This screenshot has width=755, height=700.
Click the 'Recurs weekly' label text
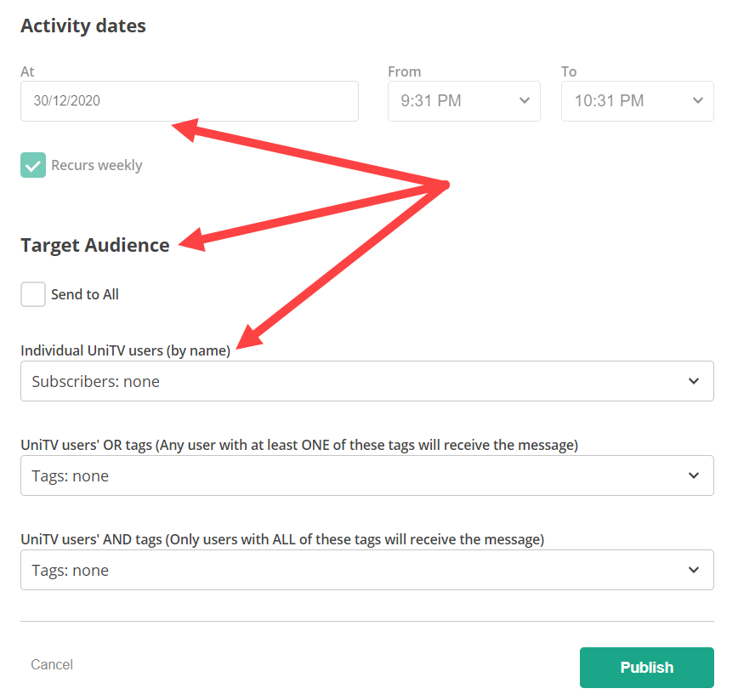[x=97, y=166]
